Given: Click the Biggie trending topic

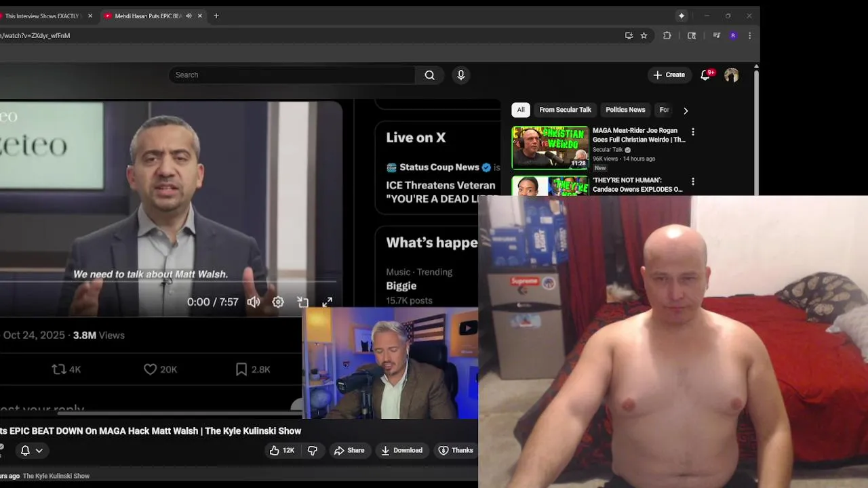Looking at the screenshot, I should (x=401, y=286).
